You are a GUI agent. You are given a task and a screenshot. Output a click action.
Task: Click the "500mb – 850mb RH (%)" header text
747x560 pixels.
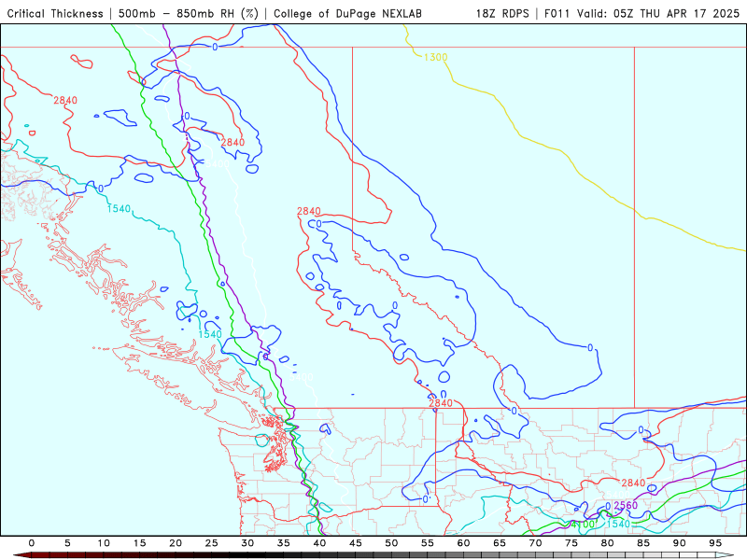[x=189, y=14]
